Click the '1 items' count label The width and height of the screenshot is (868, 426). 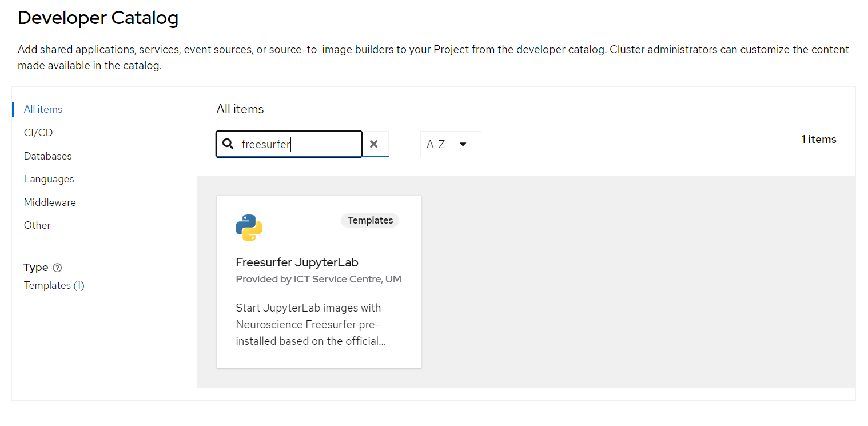pos(819,140)
